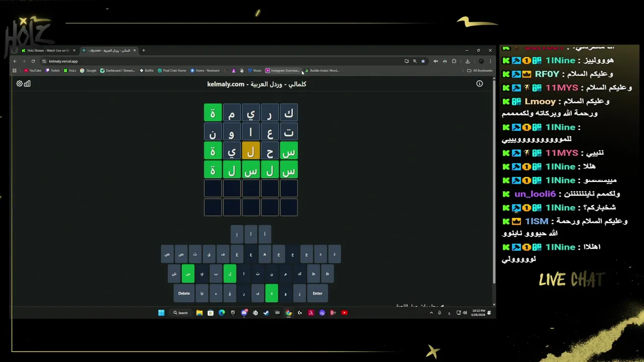Viewport: 644px width, 362px height.
Task: Tap the ذ keyboard key
Action: tap(334, 254)
